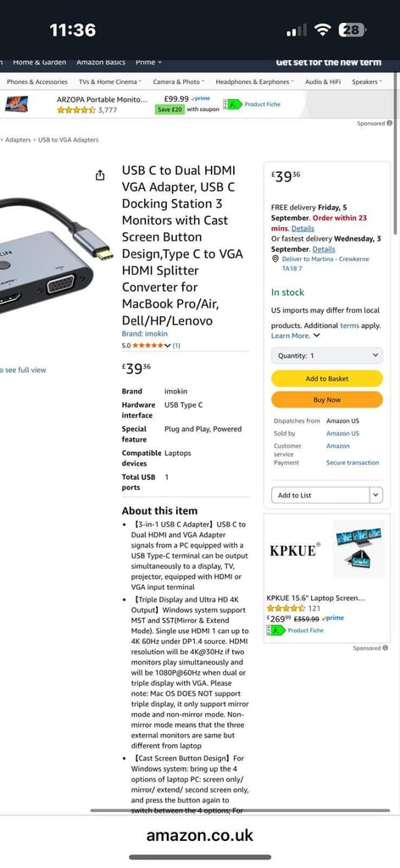Open the Brand: imokin link

(144, 334)
